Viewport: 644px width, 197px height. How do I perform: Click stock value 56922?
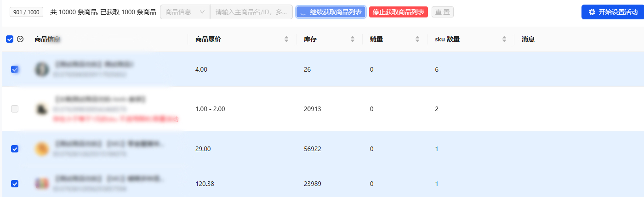click(313, 149)
